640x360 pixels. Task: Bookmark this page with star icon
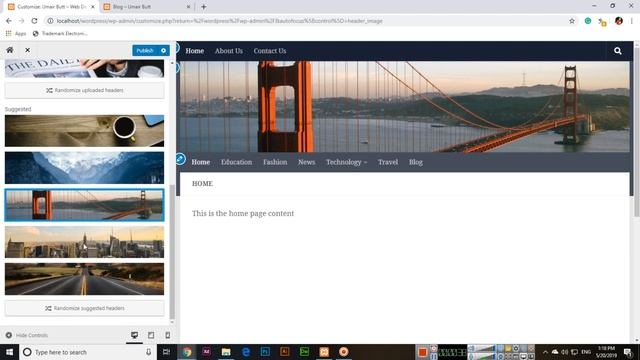point(572,21)
